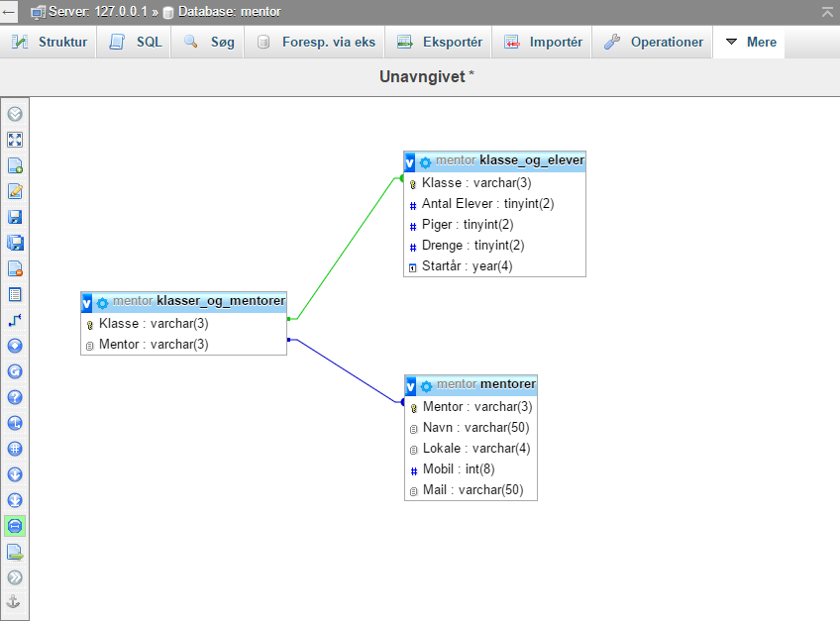Screen dimensions: 840x621
Task: Collapse the klasse_og_elever table using its V button
Action: tap(410, 161)
